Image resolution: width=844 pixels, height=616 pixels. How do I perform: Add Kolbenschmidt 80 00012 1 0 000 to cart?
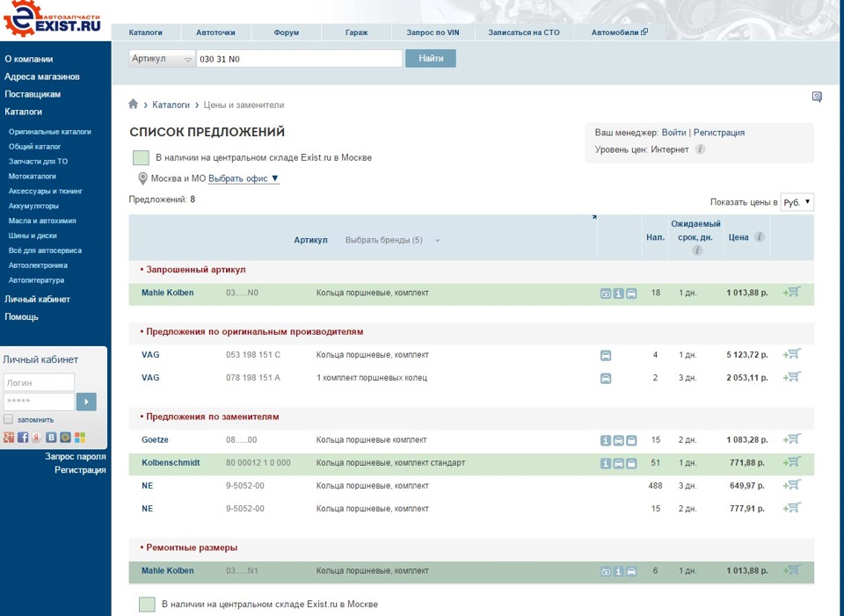coord(792,462)
